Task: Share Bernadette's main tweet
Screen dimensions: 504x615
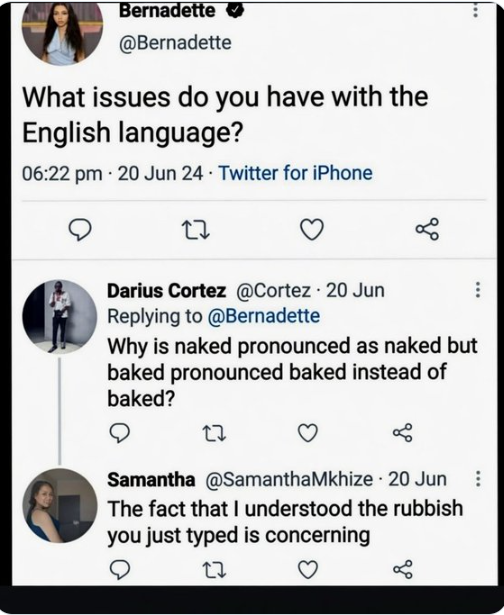Action: [x=428, y=229]
